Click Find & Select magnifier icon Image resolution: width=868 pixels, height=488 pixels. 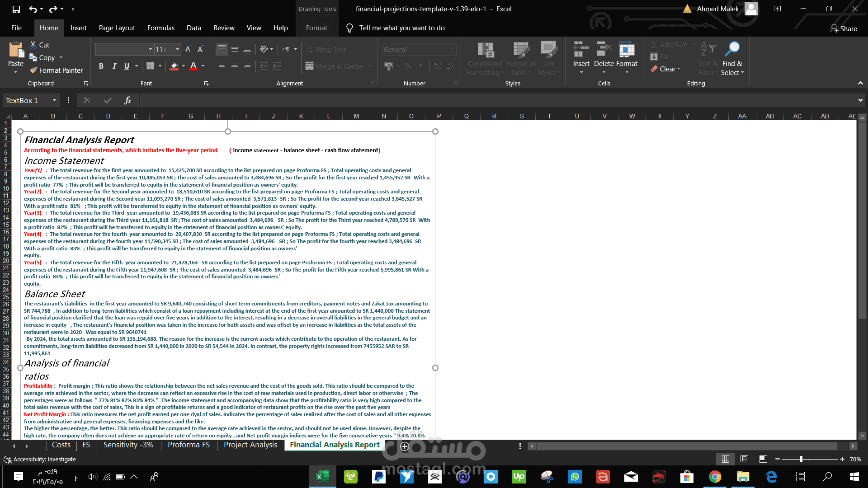(732, 49)
